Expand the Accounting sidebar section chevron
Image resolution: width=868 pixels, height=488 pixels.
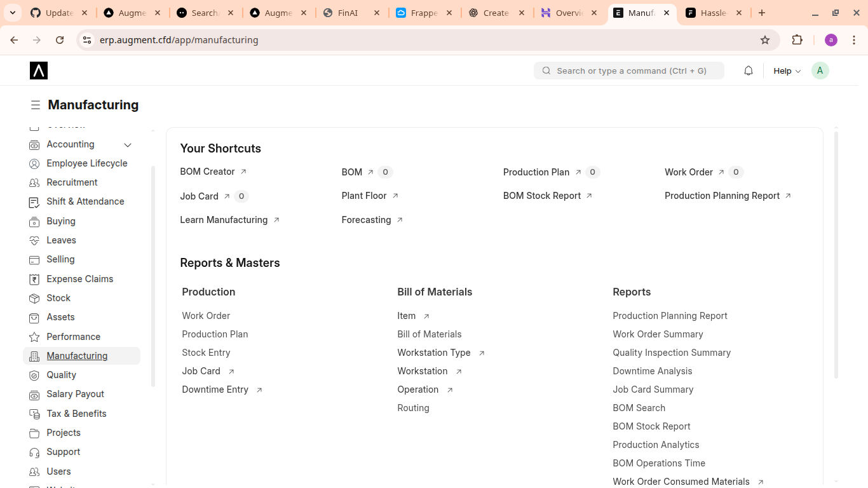coord(128,145)
